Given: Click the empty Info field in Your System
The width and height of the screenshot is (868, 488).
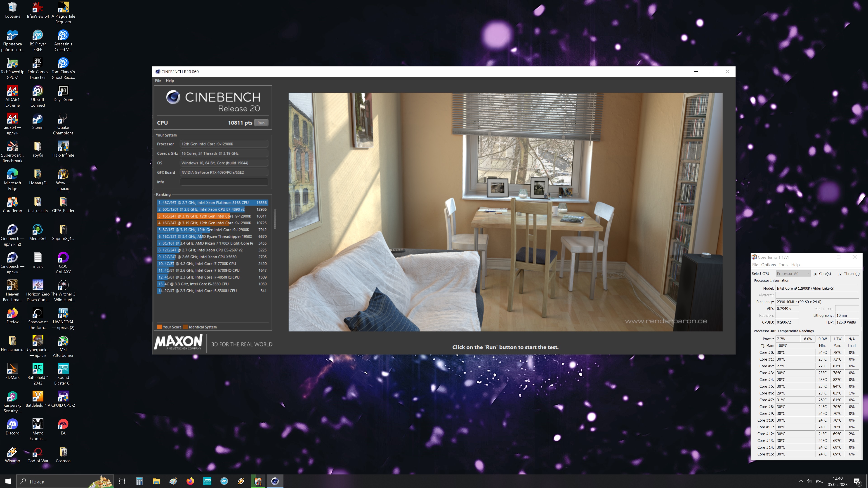Looking at the screenshot, I should [x=224, y=182].
